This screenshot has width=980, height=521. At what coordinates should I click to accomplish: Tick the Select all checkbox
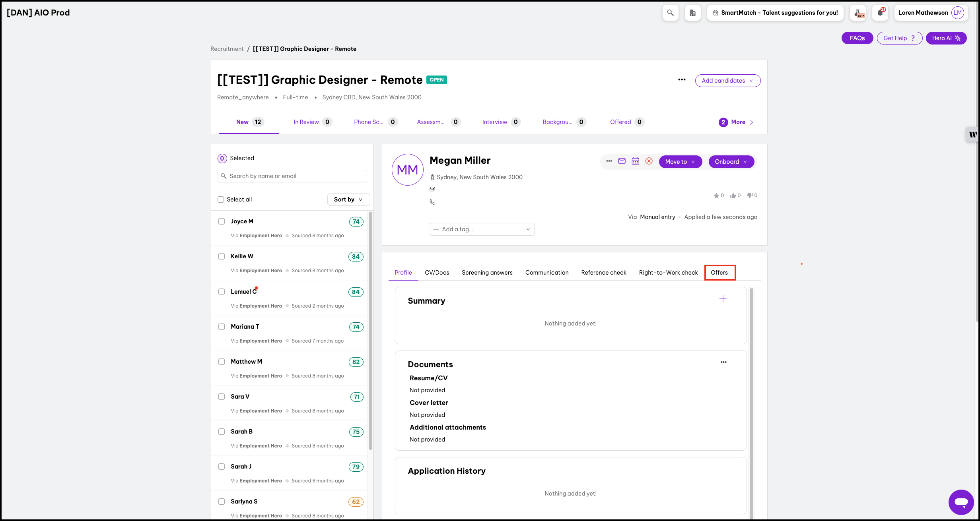point(221,199)
